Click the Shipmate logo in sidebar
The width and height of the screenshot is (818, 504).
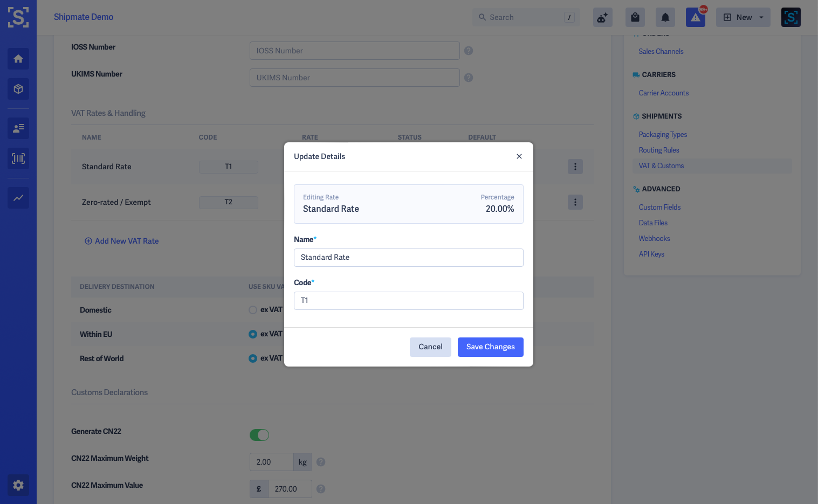tap(18, 17)
